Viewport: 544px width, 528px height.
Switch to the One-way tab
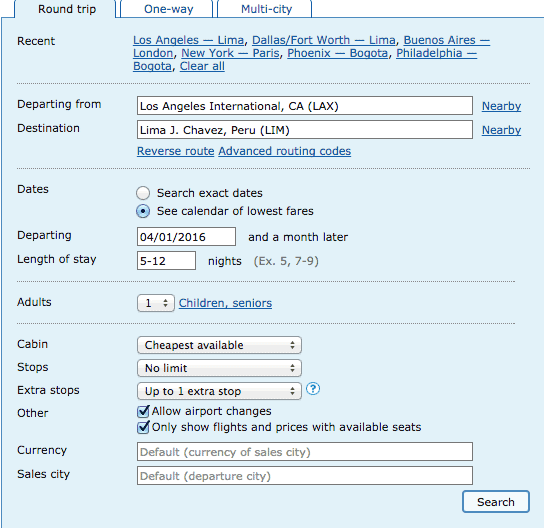pos(168,9)
